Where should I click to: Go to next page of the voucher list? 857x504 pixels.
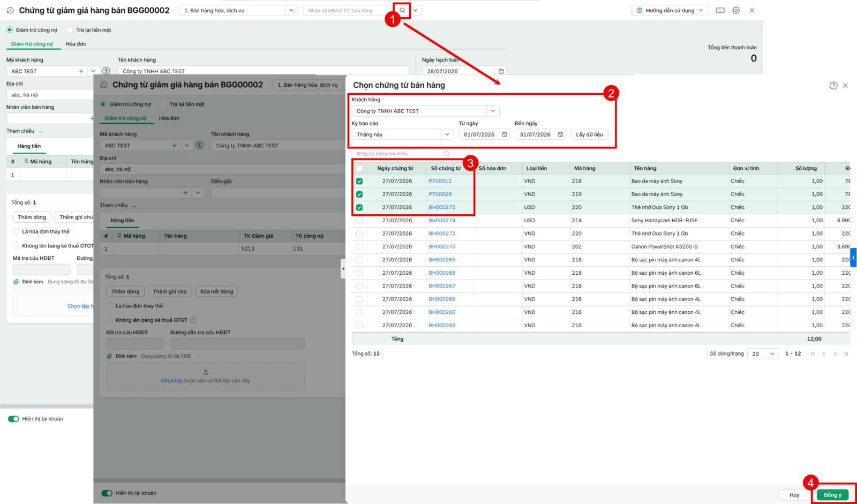pyautogui.click(x=835, y=353)
